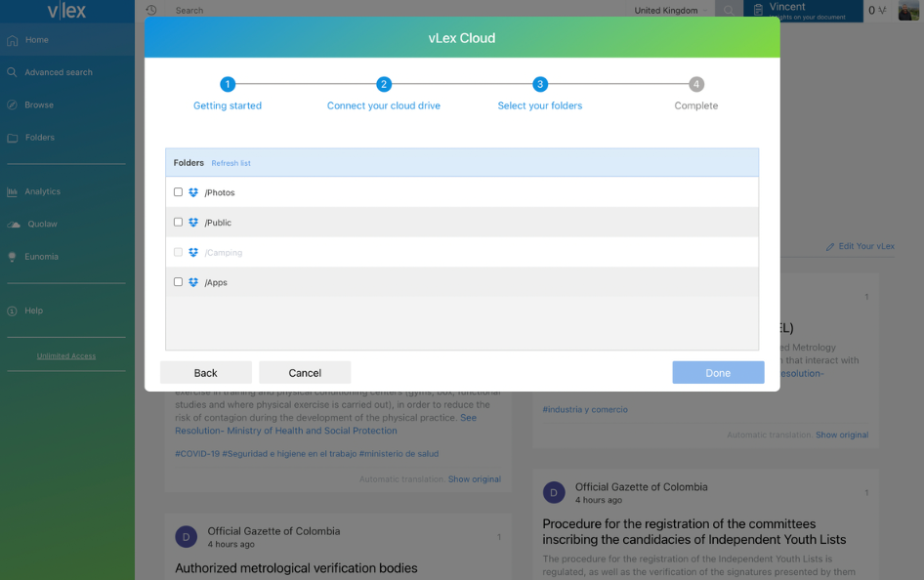
Task: Open the history clock icon in top bar
Action: click(x=151, y=11)
